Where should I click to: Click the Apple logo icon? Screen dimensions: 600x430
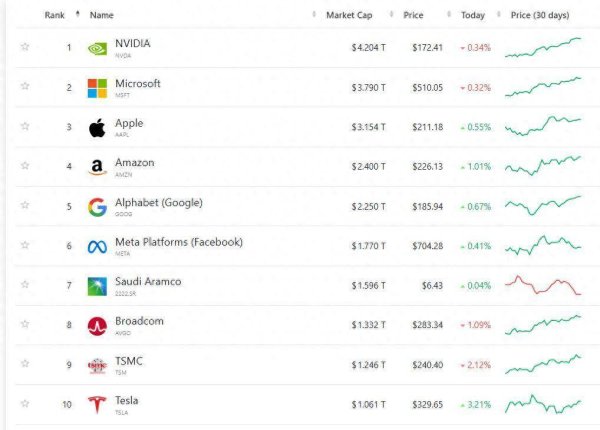(x=97, y=128)
